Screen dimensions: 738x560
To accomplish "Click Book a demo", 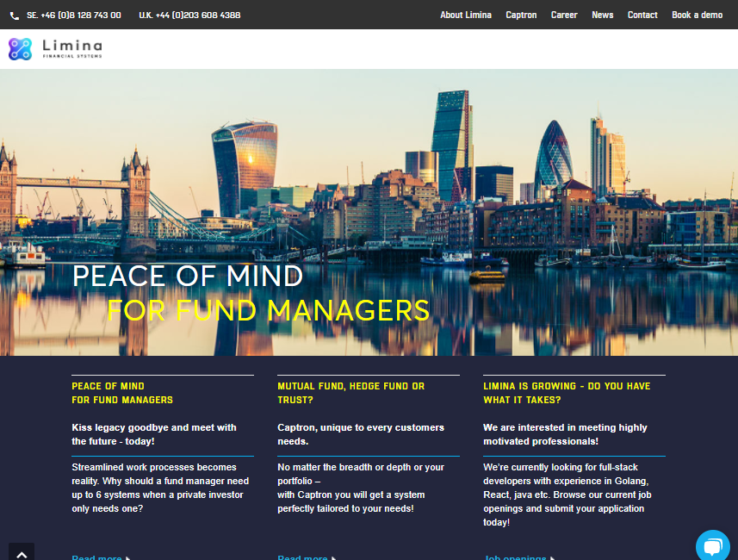I will pyautogui.click(x=697, y=15).
